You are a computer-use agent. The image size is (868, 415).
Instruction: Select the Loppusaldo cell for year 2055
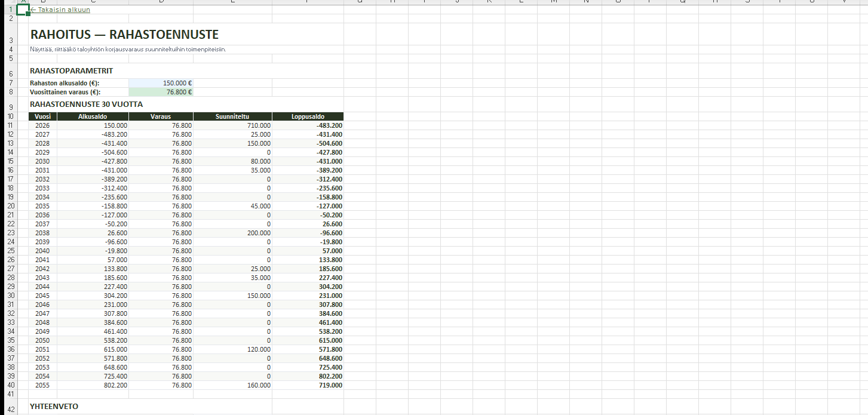click(x=308, y=385)
